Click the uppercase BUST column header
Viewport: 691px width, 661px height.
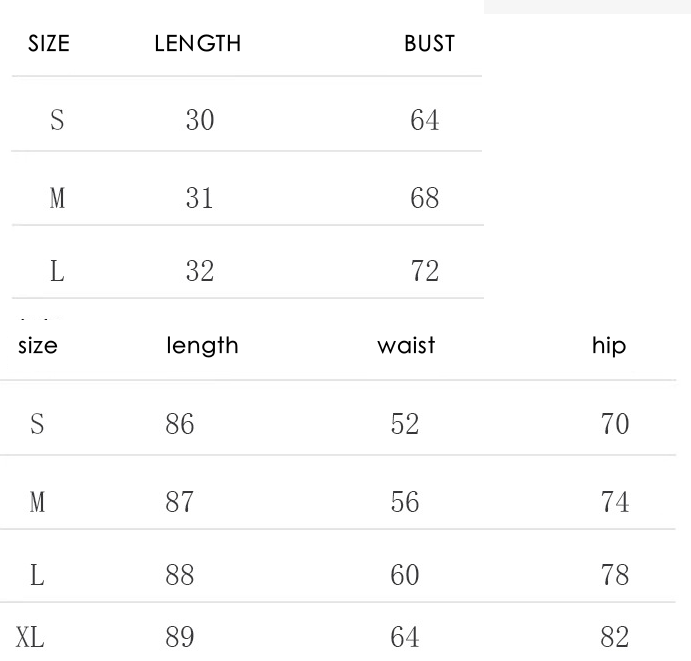coord(429,44)
